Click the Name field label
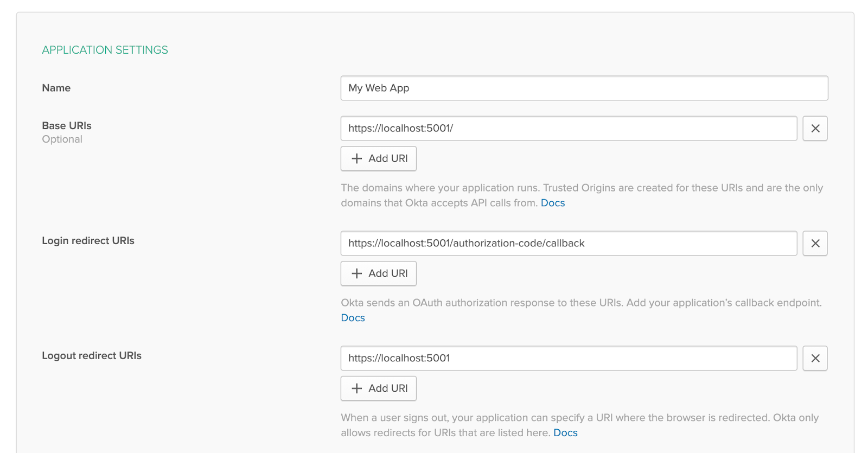Screen dimensions: 868x453 (x=56, y=88)
